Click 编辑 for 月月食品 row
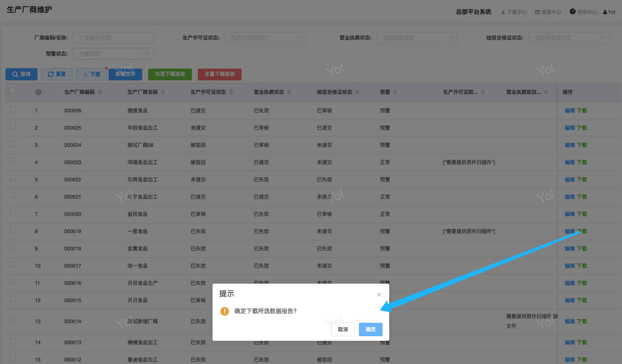The height and width of the screenshot is (364, 622). pos(570,300)
